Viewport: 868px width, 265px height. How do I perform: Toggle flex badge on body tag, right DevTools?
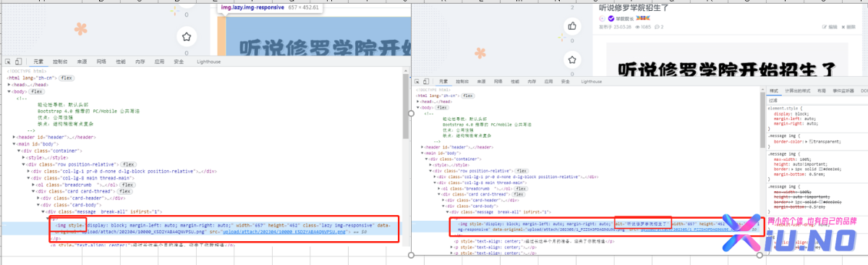pos(443,109)
